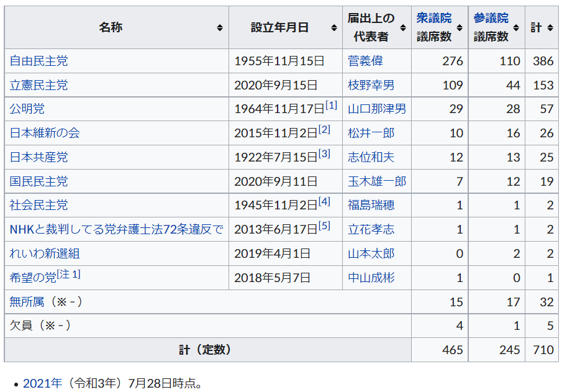562x392 pixels.
Task: Open representative 福島瑞穂 link
Action: pyautogui.click(x=371, y=205)
